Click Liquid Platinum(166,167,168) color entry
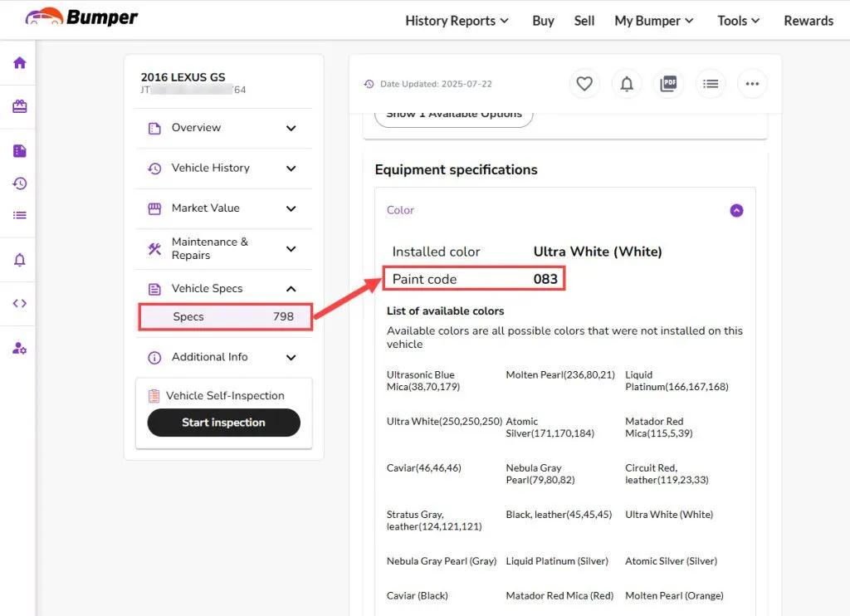The width and height of the screenshot is (850, 616). [x=677, y=381]
